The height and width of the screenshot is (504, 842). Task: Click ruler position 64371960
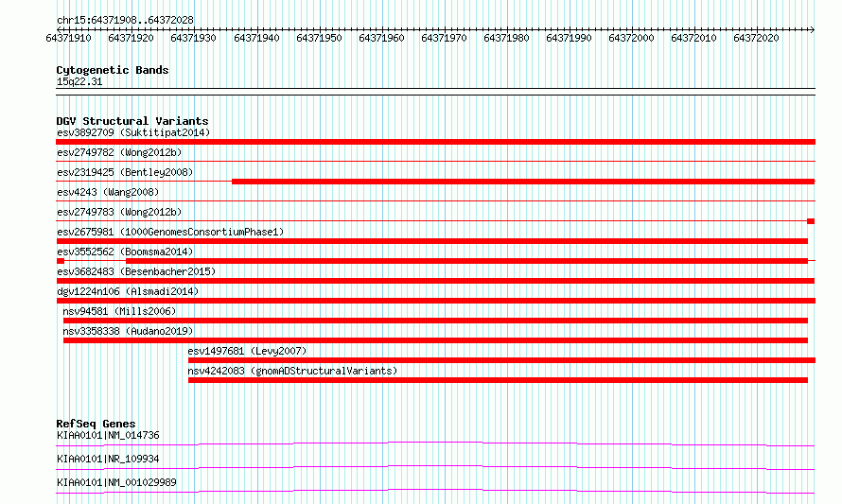381,38
